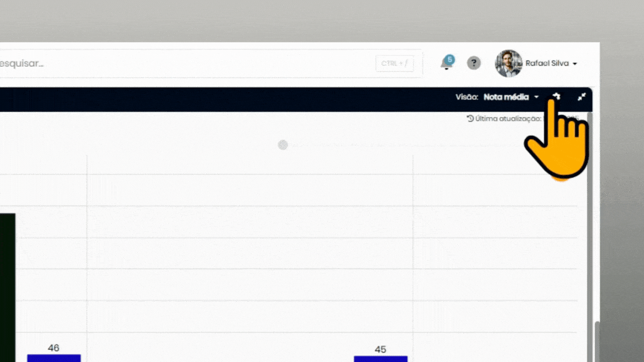Screen dimensions: 644x362
Task: Open the notifications bell
Action: coord(446,64)
